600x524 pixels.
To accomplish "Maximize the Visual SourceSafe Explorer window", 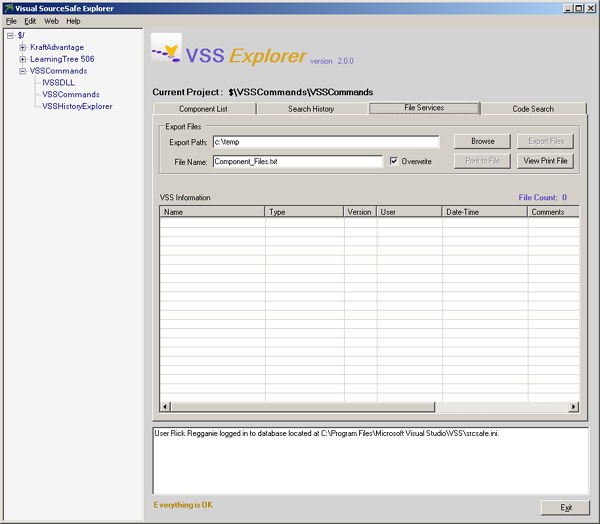I will (579, 8).
